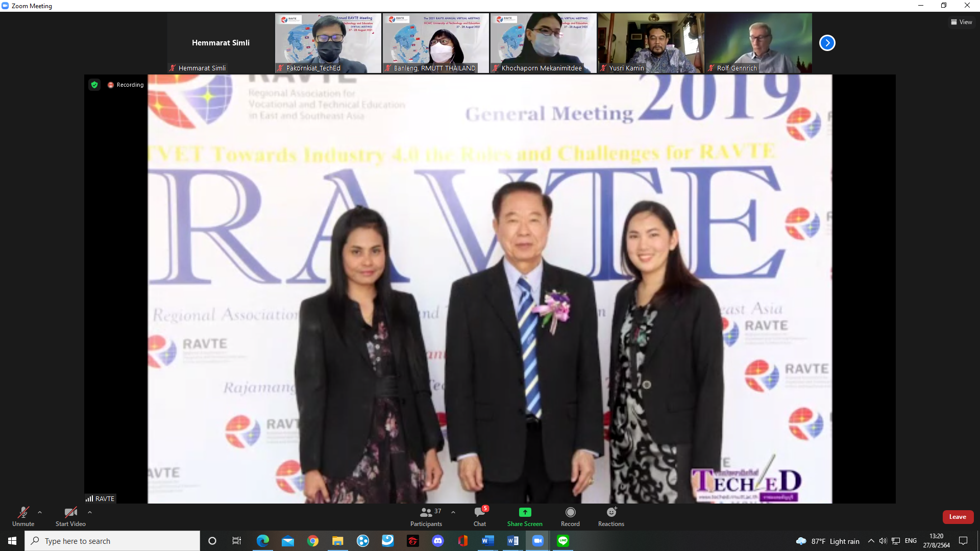Open Cortana circle icon

212,541
